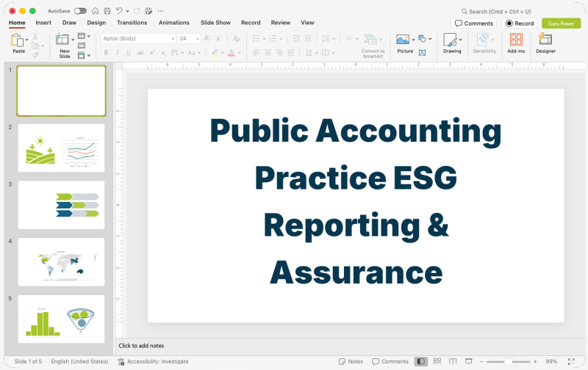Click the Record button at top right
The image size is (588, 370).
point(520,23)
